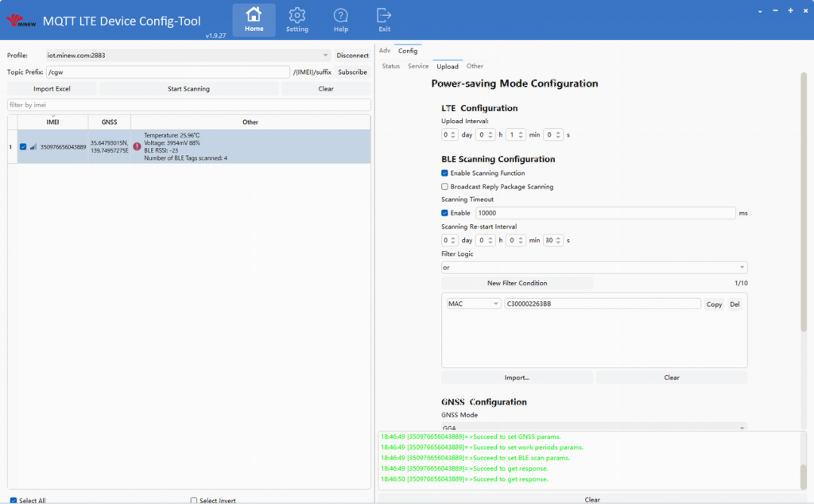Disable the Enable Scanning Function checkbox
The width and height of the screenshot is (814, 504).
point(444,173)
